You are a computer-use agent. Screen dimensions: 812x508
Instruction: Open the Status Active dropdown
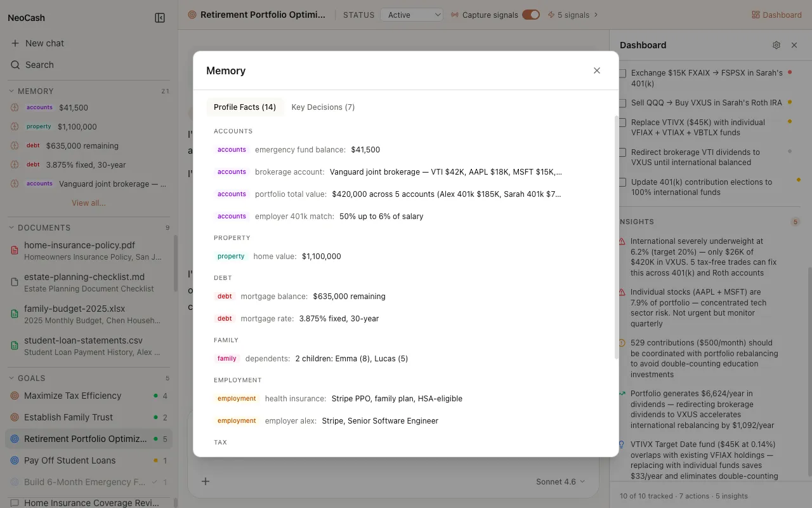[x=411, y=15]
